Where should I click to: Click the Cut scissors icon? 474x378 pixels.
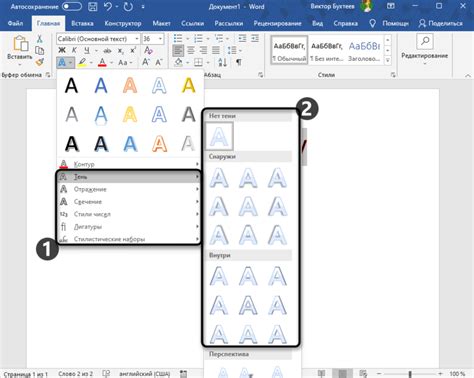click(39, 39)
